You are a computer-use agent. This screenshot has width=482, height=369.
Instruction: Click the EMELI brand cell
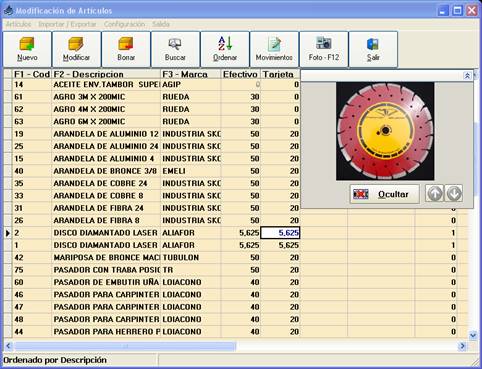[x=191, y=171]
